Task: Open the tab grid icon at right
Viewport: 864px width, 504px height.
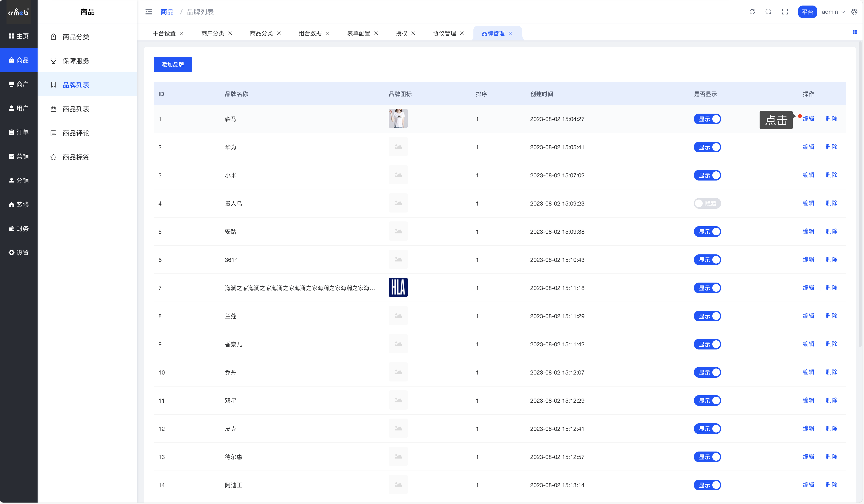Action: coord(854,32)
